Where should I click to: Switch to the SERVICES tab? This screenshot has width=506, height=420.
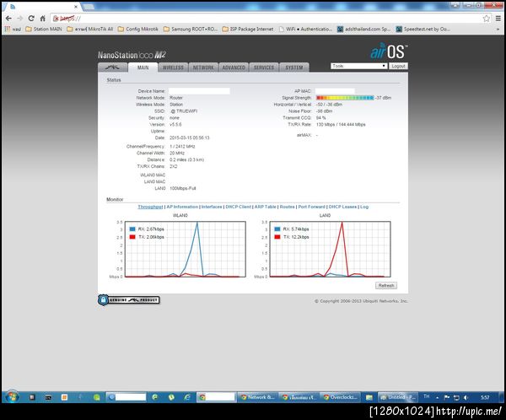pyautogui.click(x=264, y=67)
